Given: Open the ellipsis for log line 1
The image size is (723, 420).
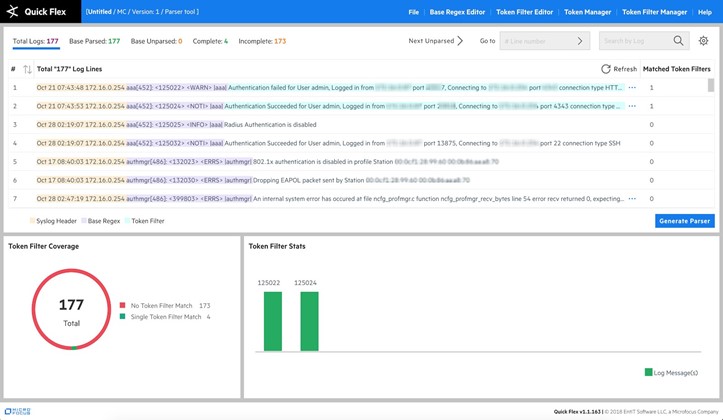Looking at the screenshot, I should [x=632, y=88].
